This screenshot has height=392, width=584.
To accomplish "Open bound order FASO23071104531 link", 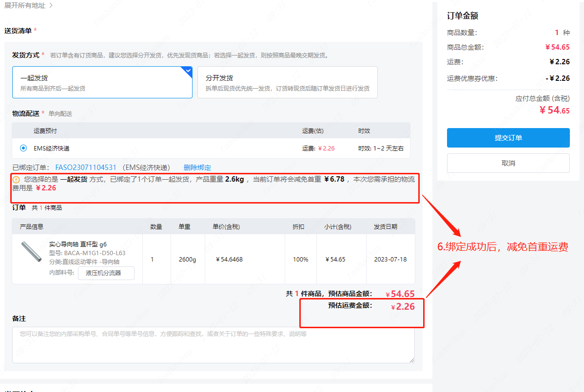I will tap(86, 168).
